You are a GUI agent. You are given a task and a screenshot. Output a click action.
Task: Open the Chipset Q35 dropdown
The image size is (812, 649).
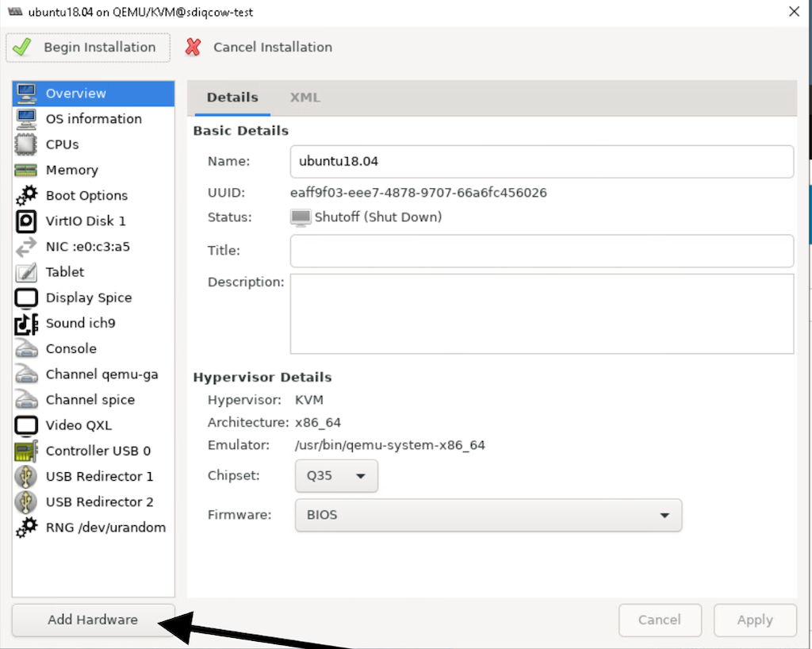[336, 475]
